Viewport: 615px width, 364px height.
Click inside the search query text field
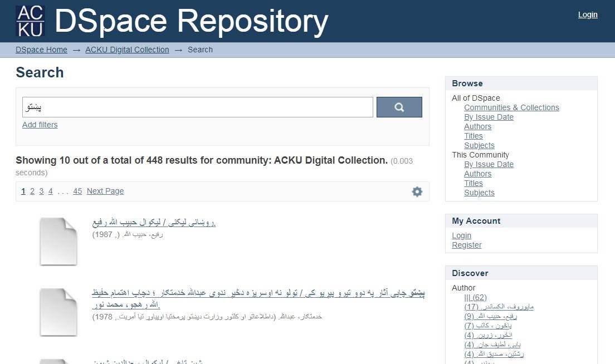[197, 107]
